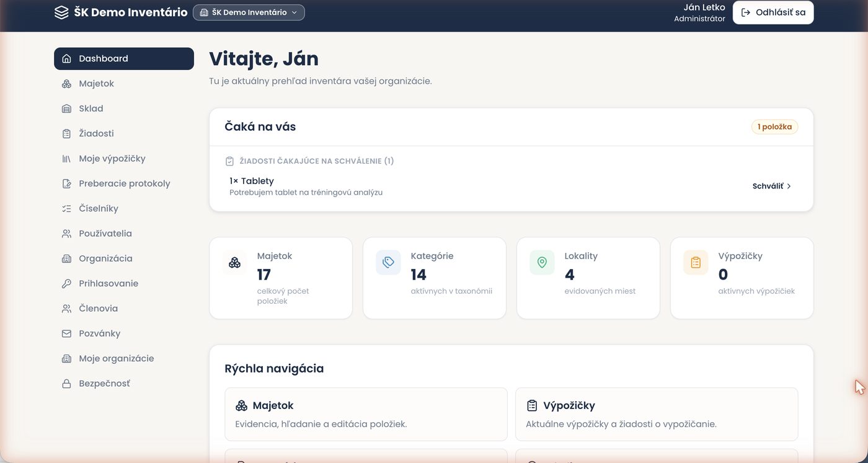
Task: Open Organizácia settings
Action: (x=124, y=258)
